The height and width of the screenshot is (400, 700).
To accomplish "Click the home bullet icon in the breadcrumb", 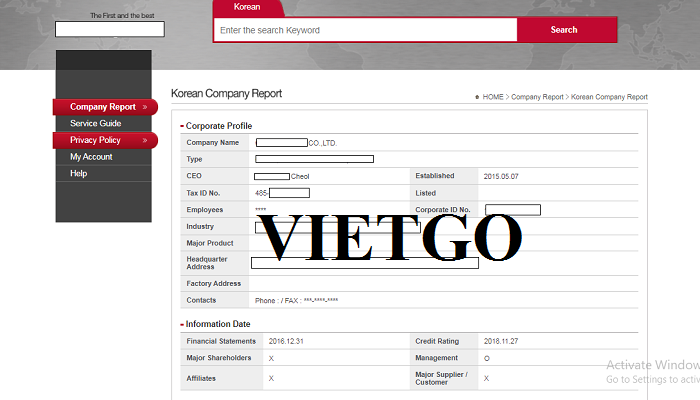I will (477, 97).
